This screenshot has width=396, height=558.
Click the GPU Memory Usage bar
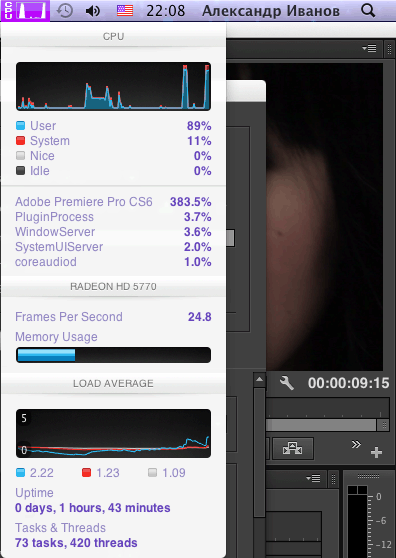tap(113, 355)
